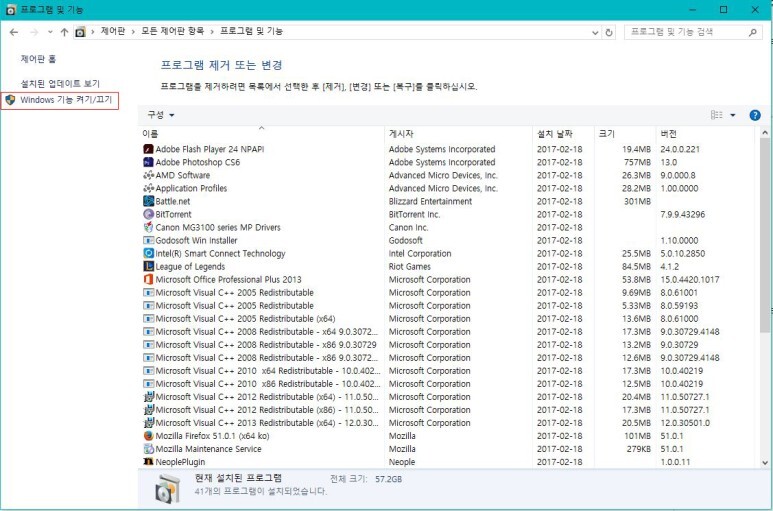Click the 757MB size cell
This screenshot has height=511, width=773.
tap(637, 162)
